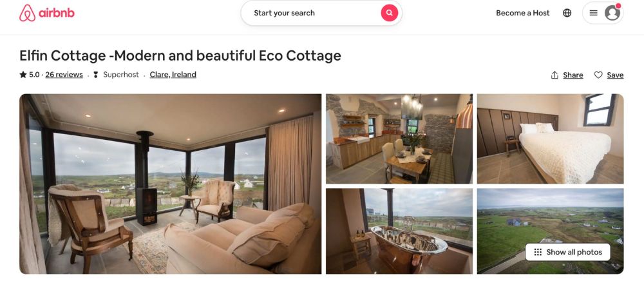The width and height of the screenshot is (644, 290).
Task: Click the Save text link
Action: click(x=615, y=75)
